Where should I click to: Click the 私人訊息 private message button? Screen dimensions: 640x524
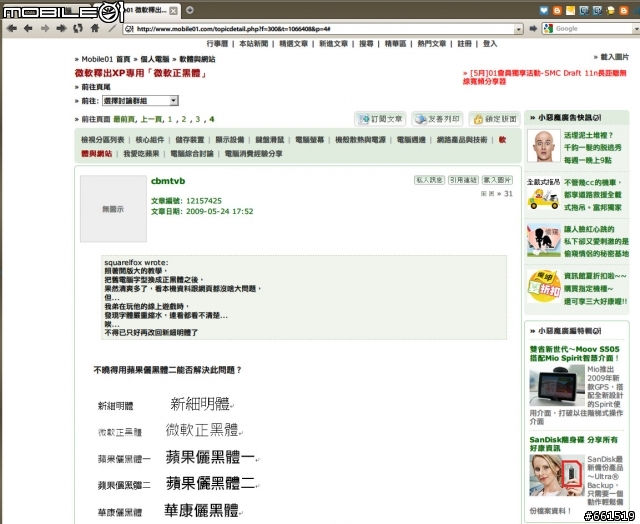429,180
